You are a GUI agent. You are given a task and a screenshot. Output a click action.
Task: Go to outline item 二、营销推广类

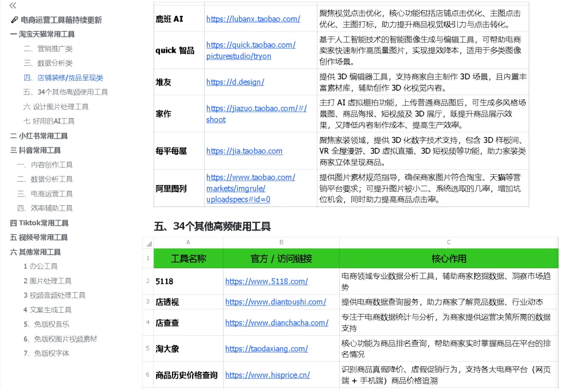(x=48, y=49)
